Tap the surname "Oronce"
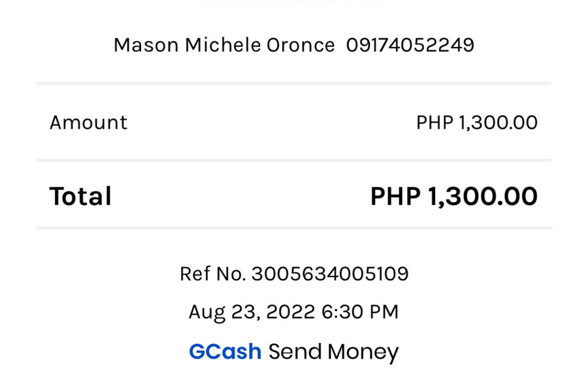This screenshot has height=392, width=588. tap(301, 45)
